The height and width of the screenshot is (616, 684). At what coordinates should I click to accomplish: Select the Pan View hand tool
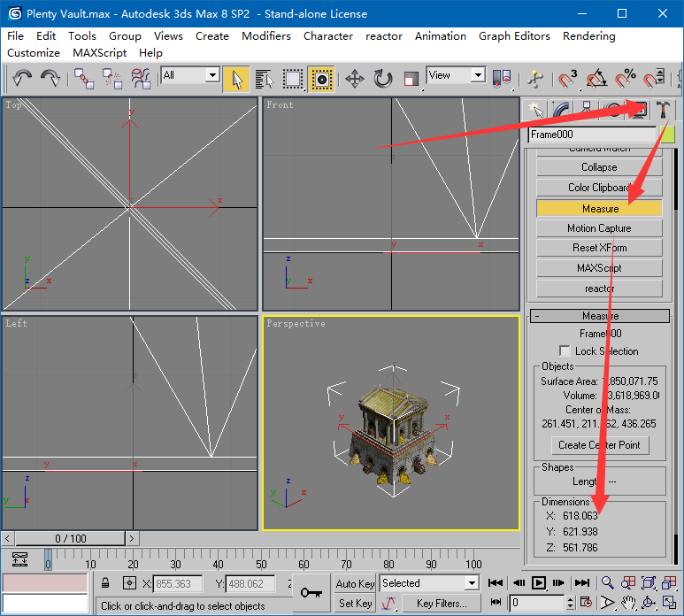tap(628, 603)
